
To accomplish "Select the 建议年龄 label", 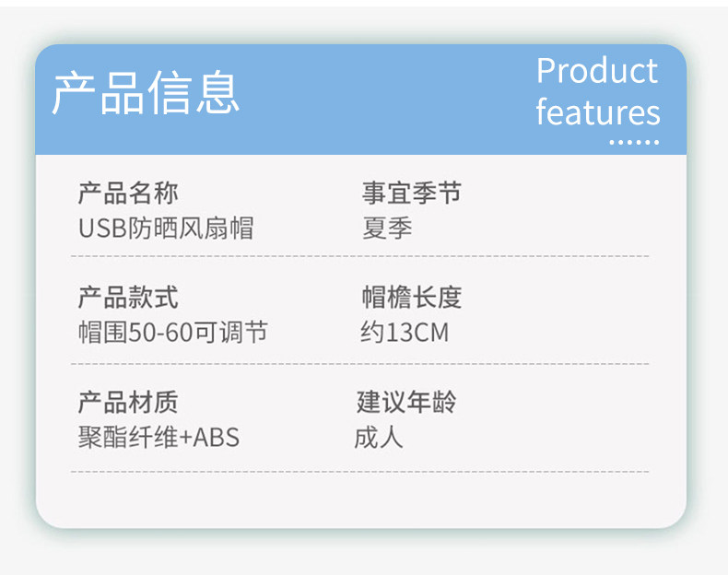I will coord(406,403).
